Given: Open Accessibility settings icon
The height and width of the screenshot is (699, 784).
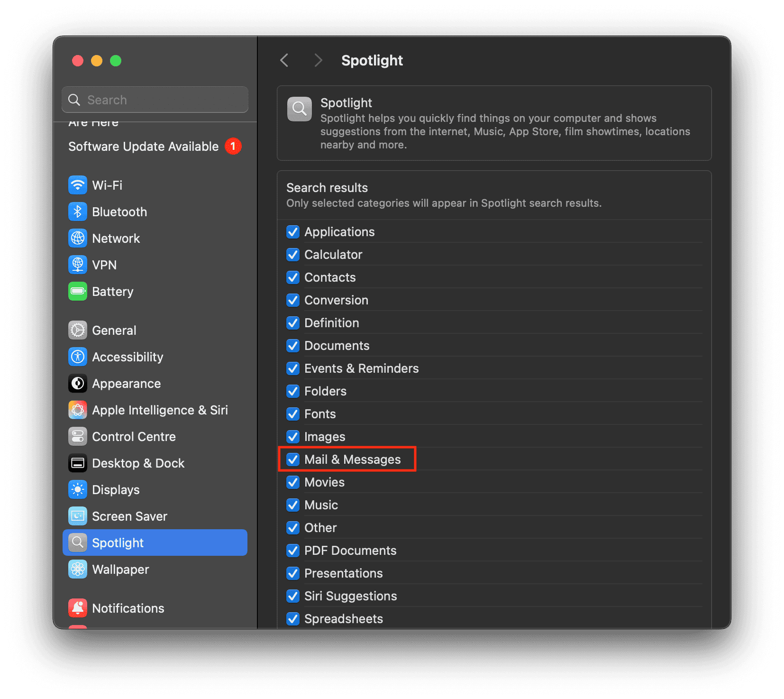Looking at the screenshot, I should pyautogui.click(x=78, y=357).
